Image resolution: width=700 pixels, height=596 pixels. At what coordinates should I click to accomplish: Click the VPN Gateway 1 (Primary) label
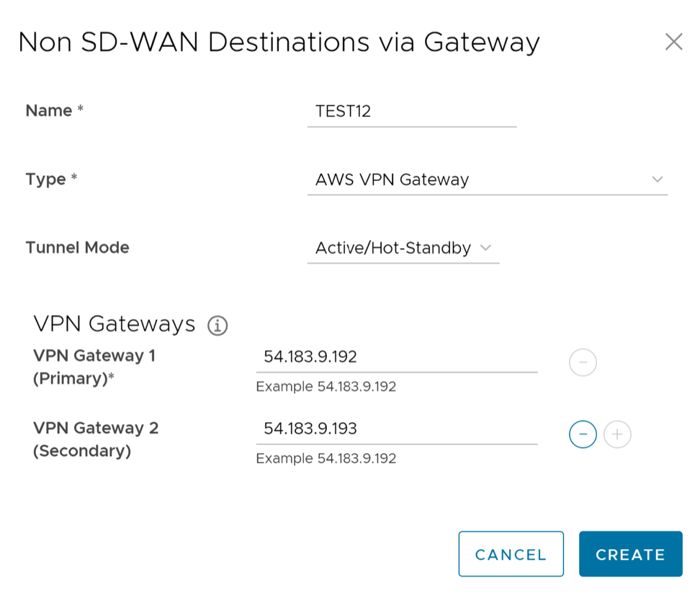(94, 367)
